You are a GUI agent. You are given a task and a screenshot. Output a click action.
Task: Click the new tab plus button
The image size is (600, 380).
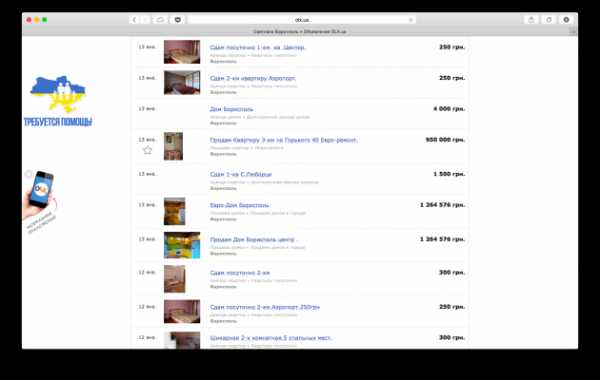(573, 31)
